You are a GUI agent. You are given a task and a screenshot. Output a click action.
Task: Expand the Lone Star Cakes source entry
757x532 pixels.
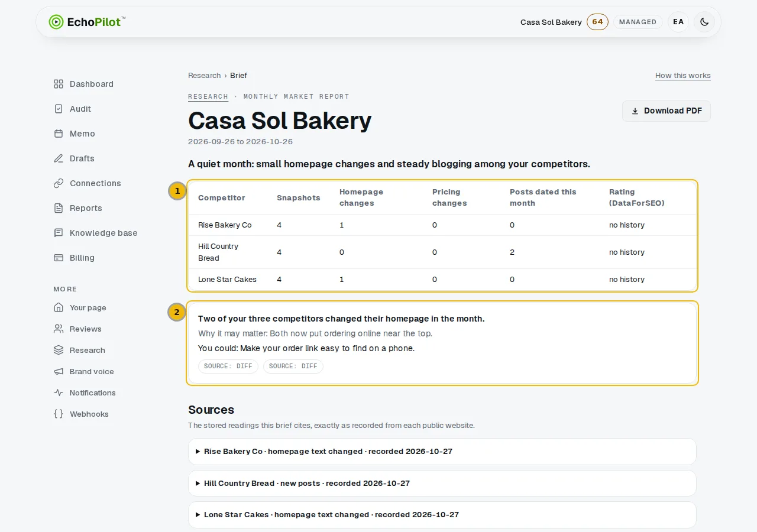pyautogui.click(x=442, y=515)
